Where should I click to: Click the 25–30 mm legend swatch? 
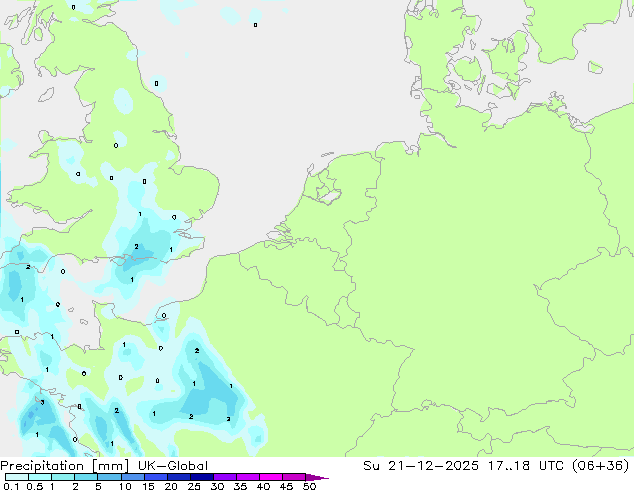click(x=201, y=477)
